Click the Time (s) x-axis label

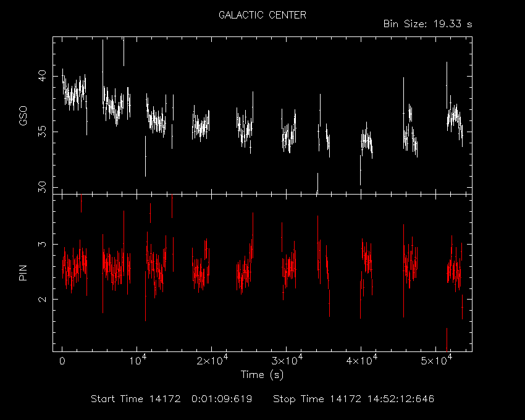[262, 374]
